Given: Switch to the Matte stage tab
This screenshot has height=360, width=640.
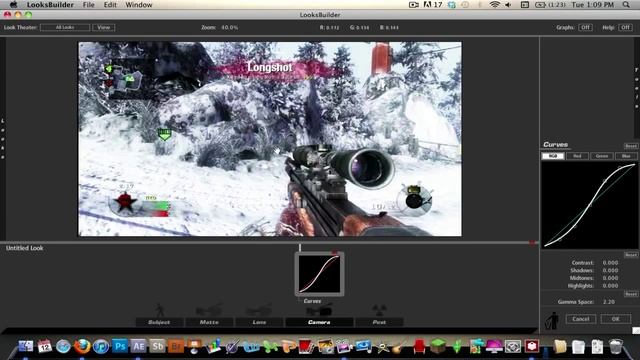Looking at the screenshot, I should [209, 322].
